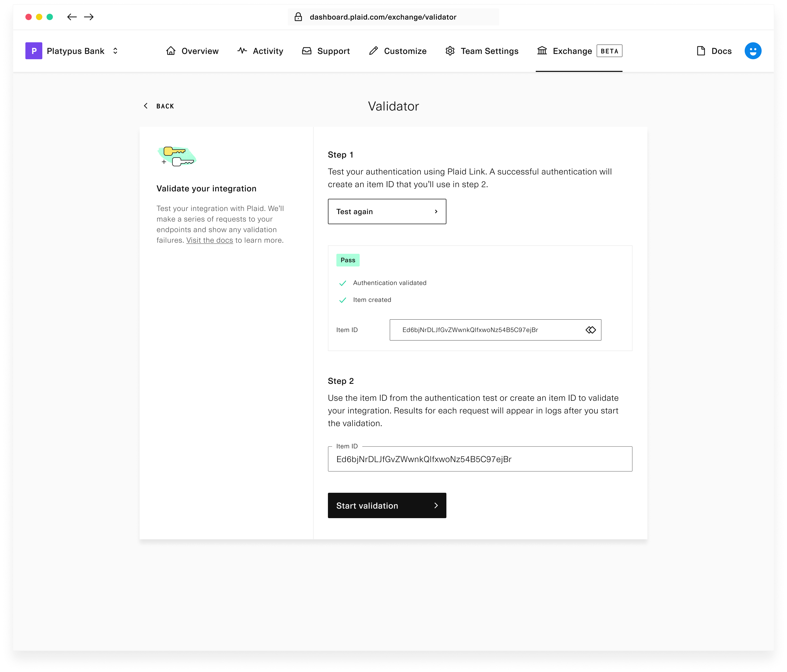The height and width of the screenshot is (672, 787).
Task: Open the Docs link
Action: coord(715,51)
